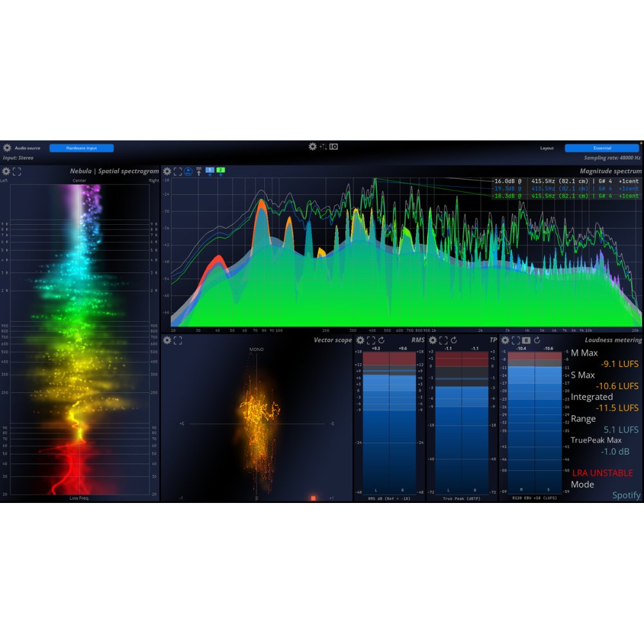
Task: Open the Hardware input source dropdown
Action: click(81, 148)
